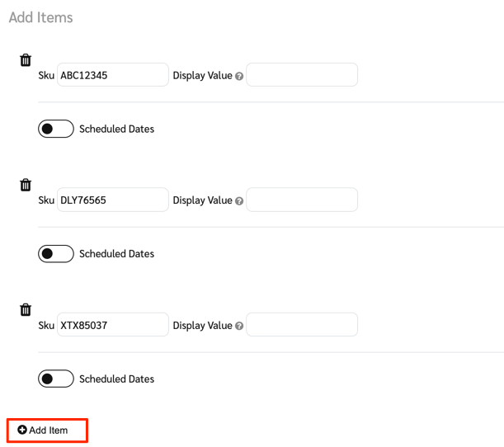Select the Sku field containing DLY76565
This screenshot has height=447, width=504.
112,200
